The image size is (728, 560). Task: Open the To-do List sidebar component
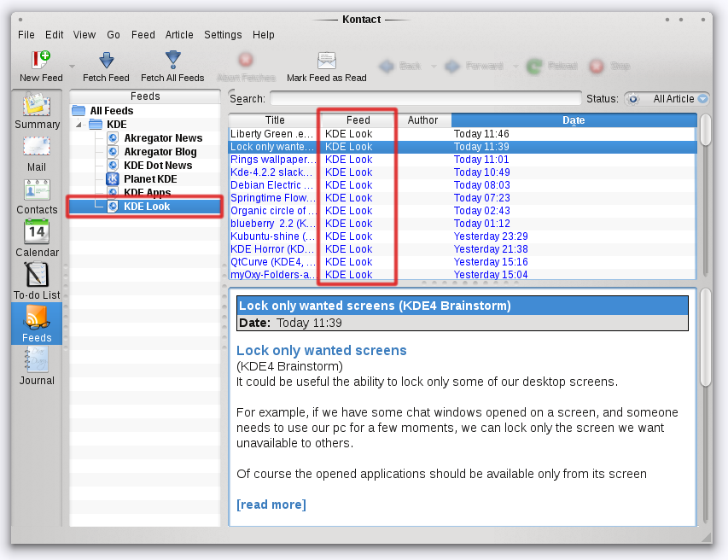(x=37, y=282)
